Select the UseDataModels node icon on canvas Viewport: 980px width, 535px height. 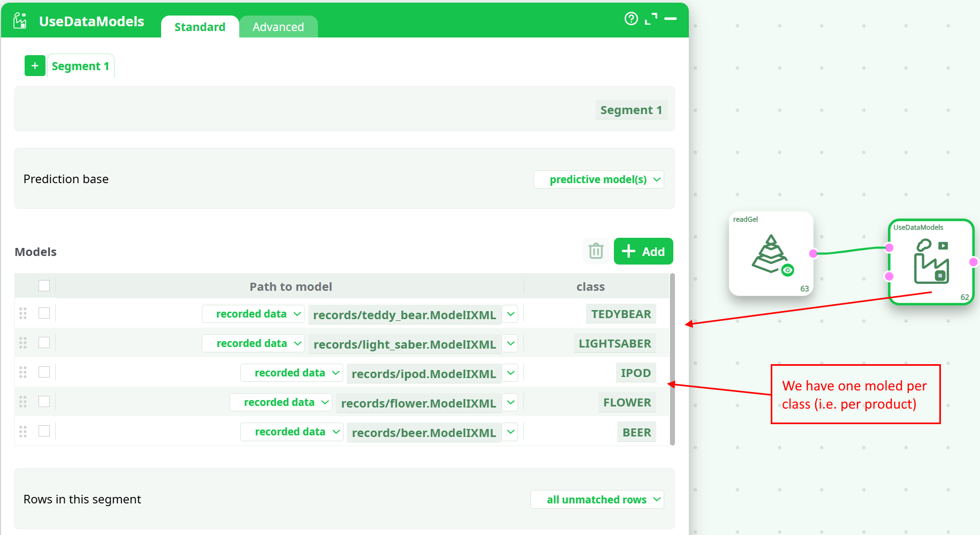tap(931, 262)
